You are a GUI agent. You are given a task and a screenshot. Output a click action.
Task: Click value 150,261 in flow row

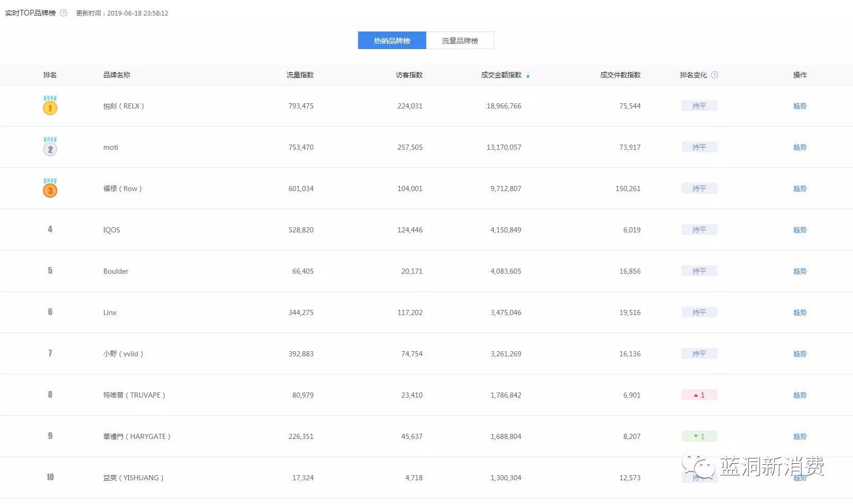tap(628, 188)
